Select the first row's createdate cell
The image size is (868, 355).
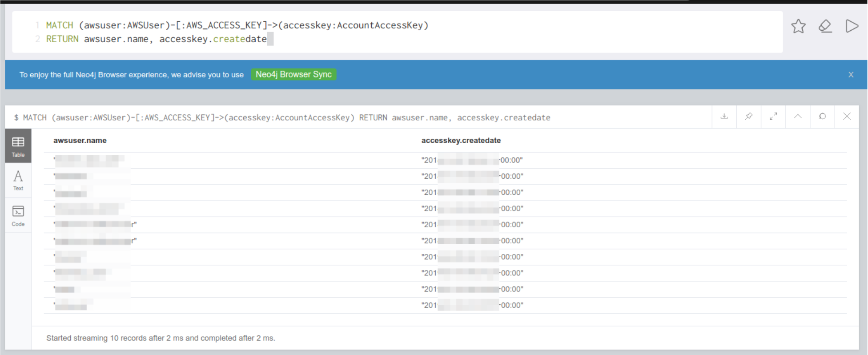pos(472,160)
